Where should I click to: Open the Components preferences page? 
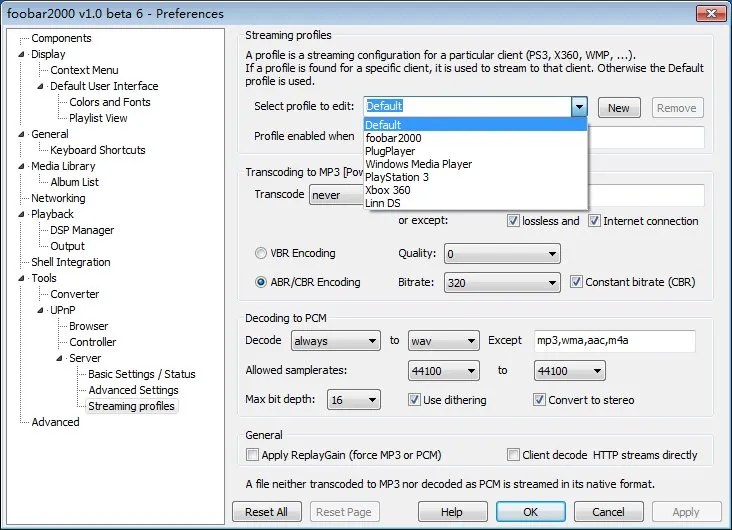[61, 38]
